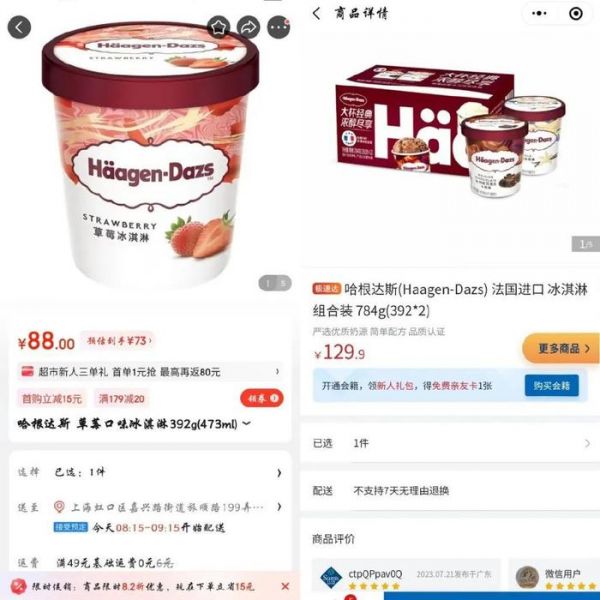Open the three-dot more menu on product image

[x=278, y=27]
